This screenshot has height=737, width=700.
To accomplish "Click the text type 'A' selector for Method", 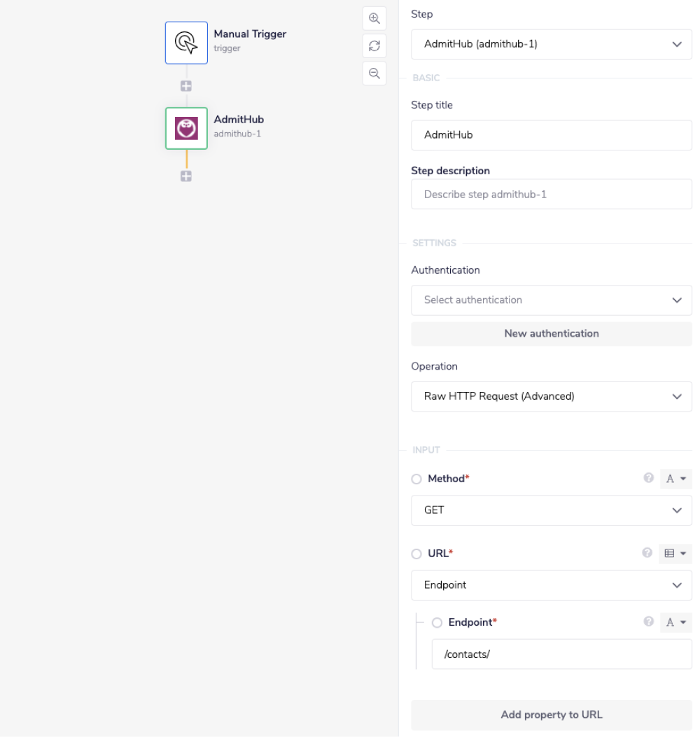I will tap(674, 479).
